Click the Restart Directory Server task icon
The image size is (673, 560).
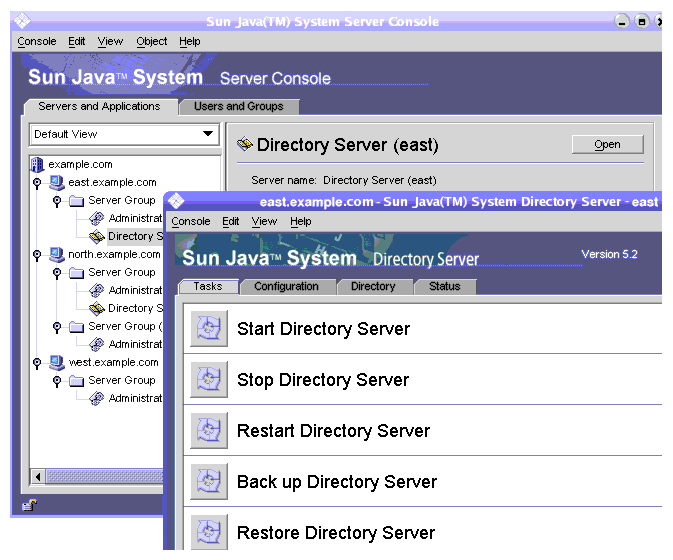[x=209, y=430]
